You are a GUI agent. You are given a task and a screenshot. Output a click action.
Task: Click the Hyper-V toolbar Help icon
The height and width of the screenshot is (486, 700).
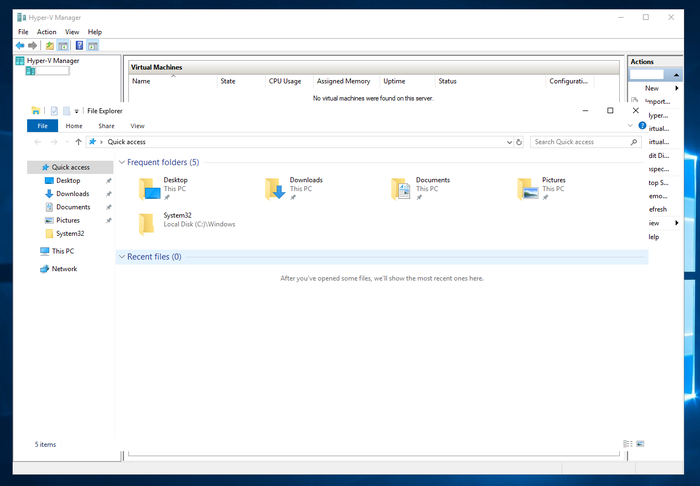[x=78, y=46]
